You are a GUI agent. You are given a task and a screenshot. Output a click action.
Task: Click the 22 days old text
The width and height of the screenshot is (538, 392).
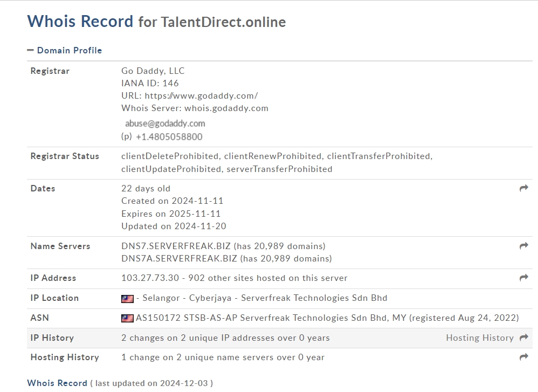(146, 188)
